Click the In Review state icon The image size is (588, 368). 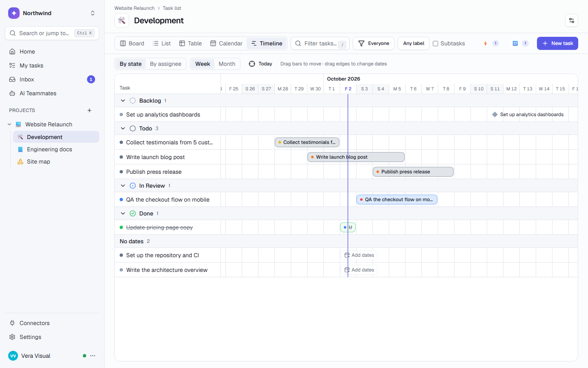(133, 186)
